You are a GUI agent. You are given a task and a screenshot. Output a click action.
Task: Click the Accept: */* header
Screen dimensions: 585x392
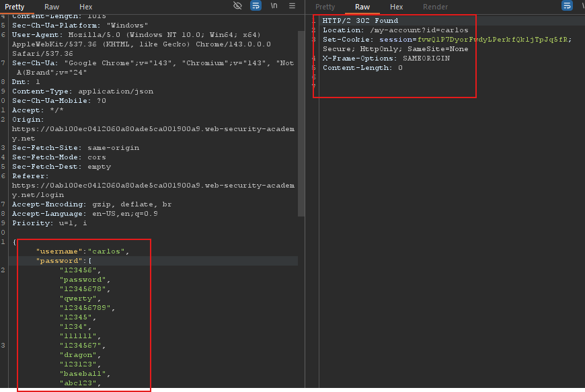38,110
